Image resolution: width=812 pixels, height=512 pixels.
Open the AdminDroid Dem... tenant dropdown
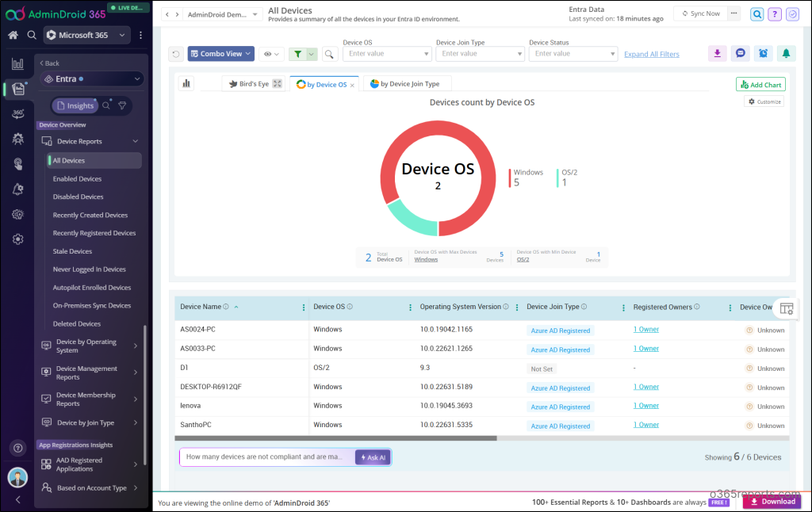(x=222, y=14)
